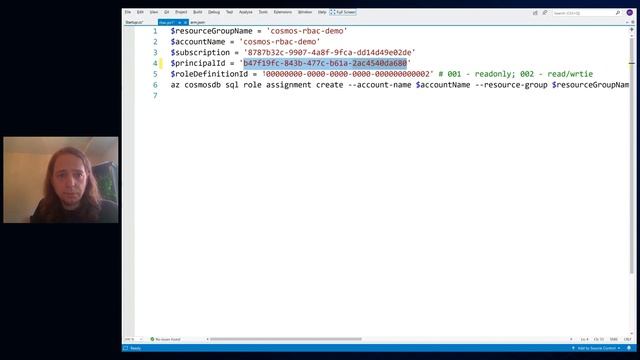Toggle pin on the active document tab
Image resolution: width=640 pixels, height=360 pixels.
(180, 22)
